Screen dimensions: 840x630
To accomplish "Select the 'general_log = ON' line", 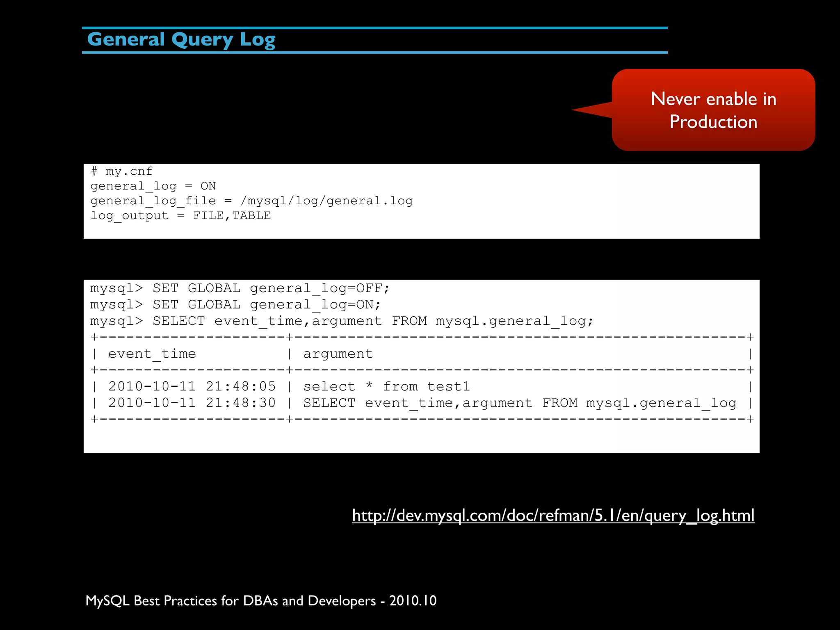I will pyautogui.click(x=153, y=186).
